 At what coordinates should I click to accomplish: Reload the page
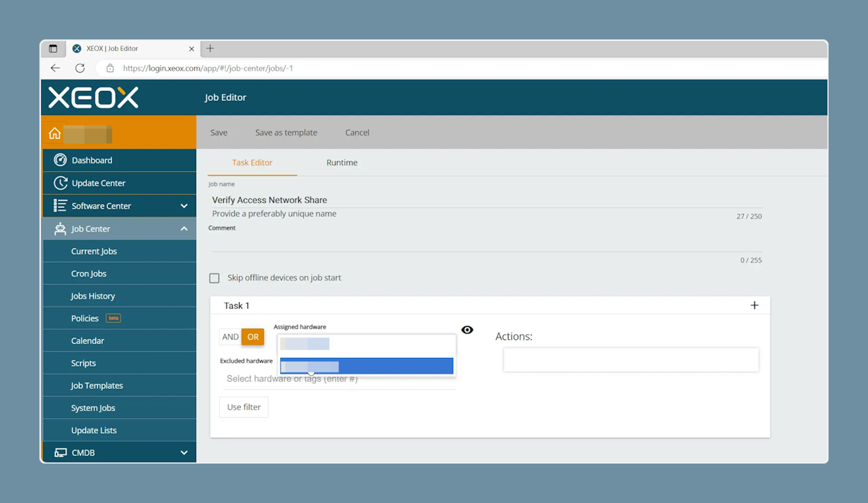[80, 68]
